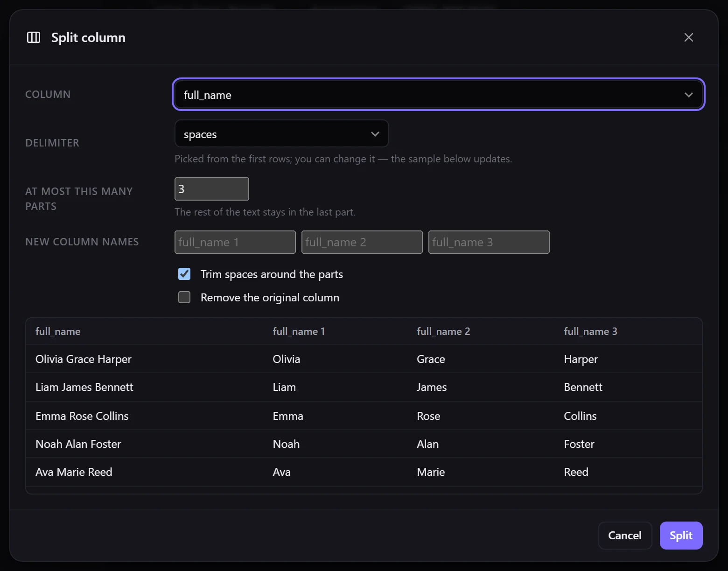Uncheck Trim spaces around the parts
This screenshot has width=728, height=571.
(184, 274)
